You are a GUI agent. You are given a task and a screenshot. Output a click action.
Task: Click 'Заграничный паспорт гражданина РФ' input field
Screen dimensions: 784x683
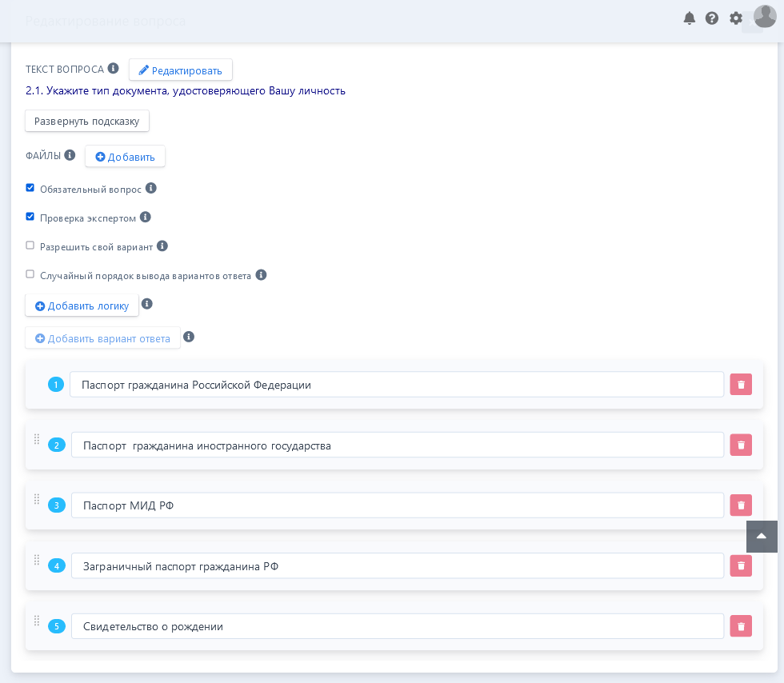click(x=397, y=566)
